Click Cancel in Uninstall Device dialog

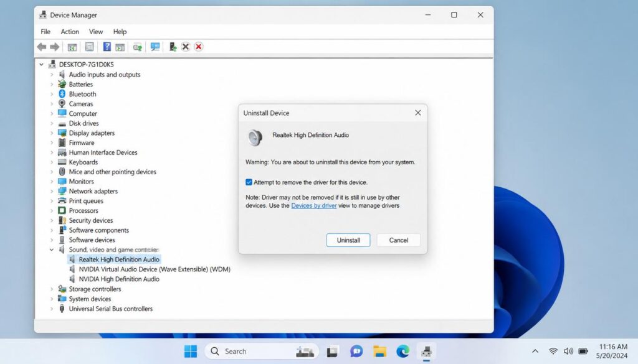[x=398, y=240]
